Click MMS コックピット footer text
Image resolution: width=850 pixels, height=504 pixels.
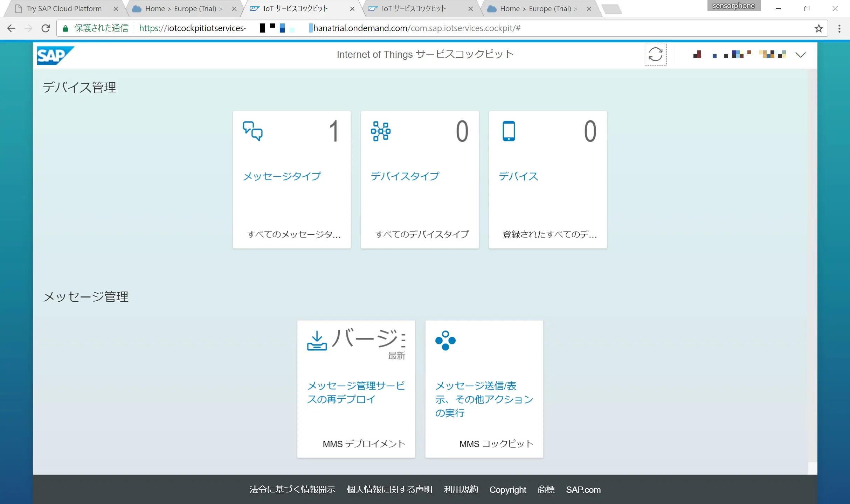[496, 444]
